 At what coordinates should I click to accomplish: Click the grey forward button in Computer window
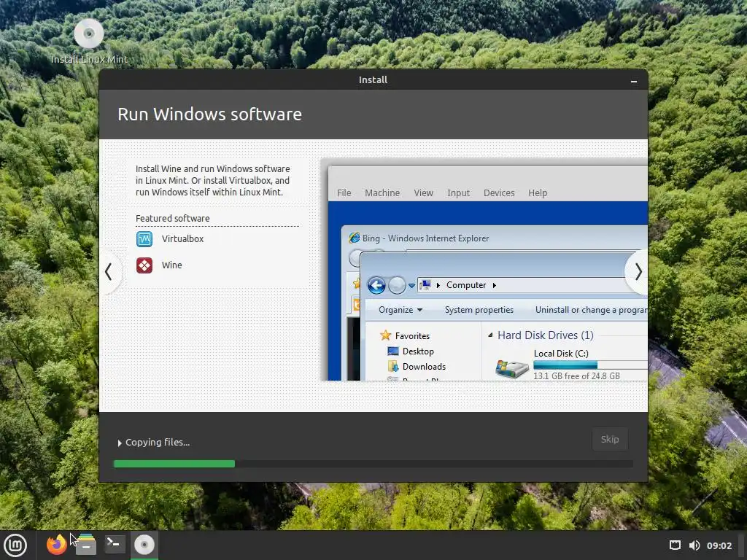pyautogui.click(x=397, y=285)
